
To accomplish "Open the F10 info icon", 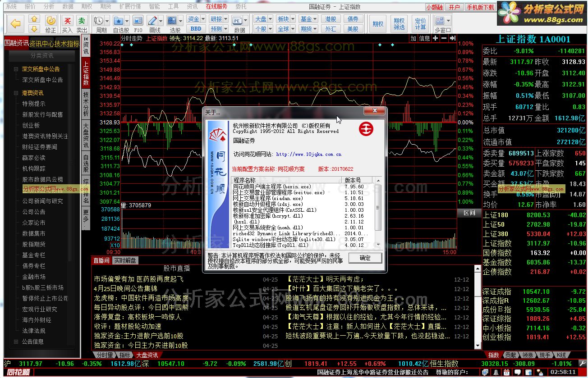I will (138, 20).
